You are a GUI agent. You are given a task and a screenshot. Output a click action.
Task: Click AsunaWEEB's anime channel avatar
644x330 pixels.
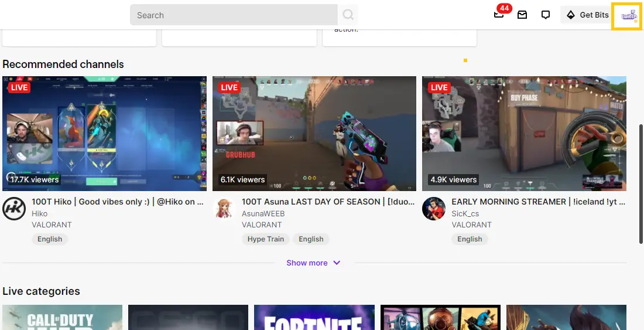tap(224, 209)
